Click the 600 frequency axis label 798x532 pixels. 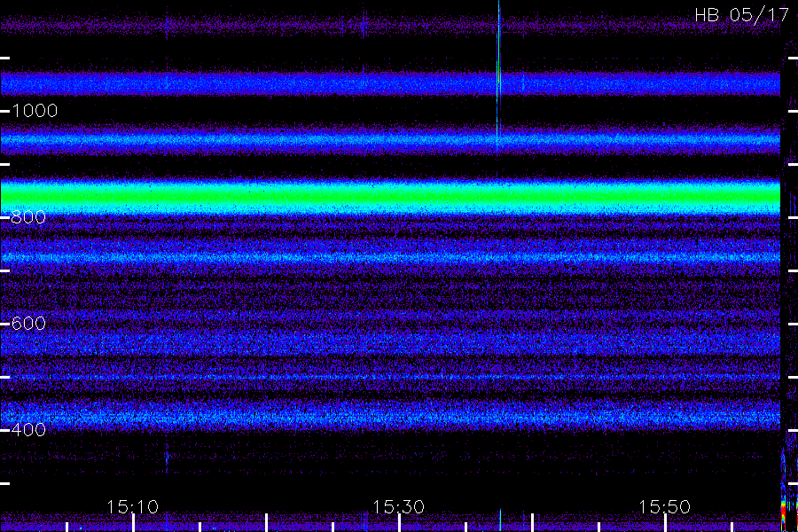pos(28,324)
